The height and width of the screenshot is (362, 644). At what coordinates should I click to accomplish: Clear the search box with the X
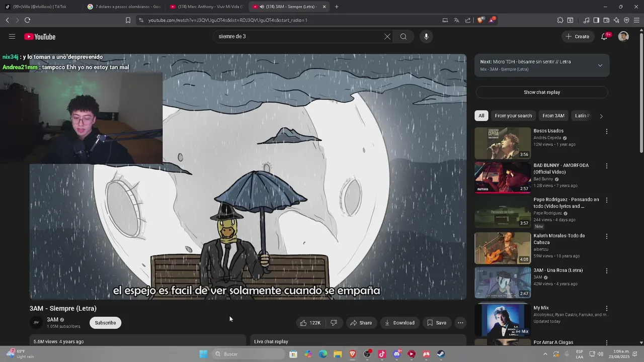(387, 37)
